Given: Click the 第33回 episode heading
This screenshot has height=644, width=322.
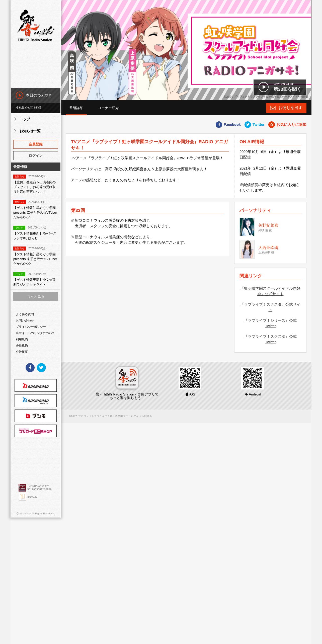Looking at the screenshot, I should 78,210.
